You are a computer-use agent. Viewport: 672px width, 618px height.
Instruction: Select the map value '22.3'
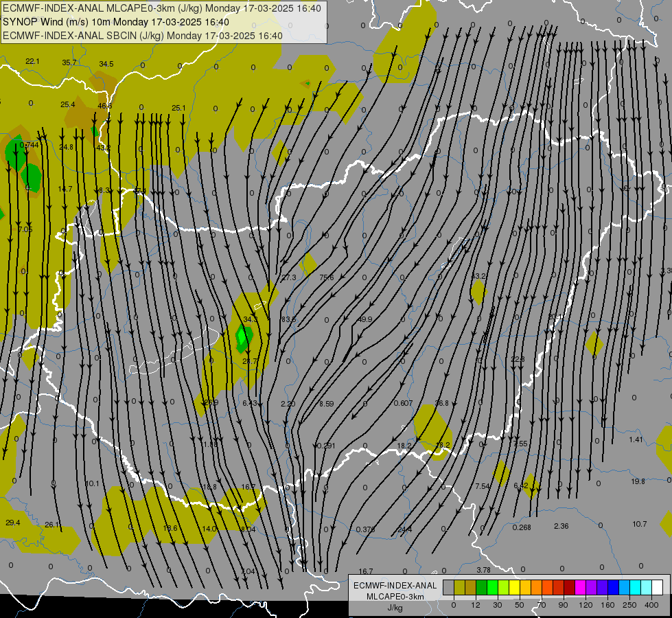[518, 359]
